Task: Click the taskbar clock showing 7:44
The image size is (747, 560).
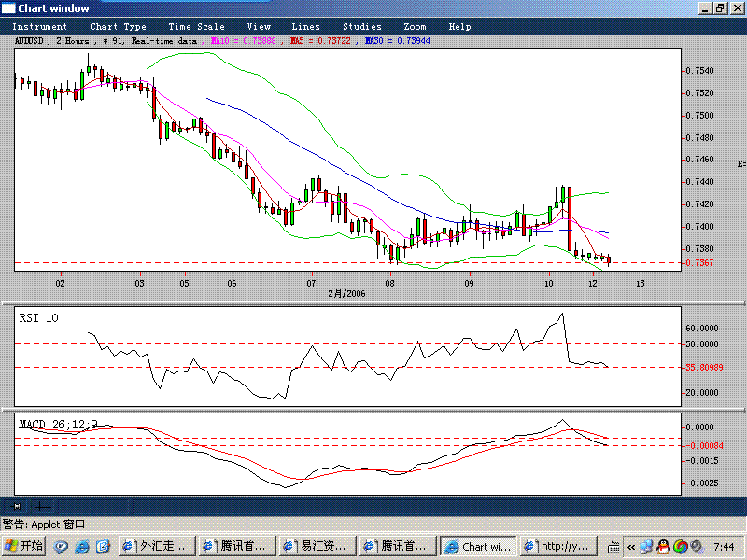Action: [724, 547]
